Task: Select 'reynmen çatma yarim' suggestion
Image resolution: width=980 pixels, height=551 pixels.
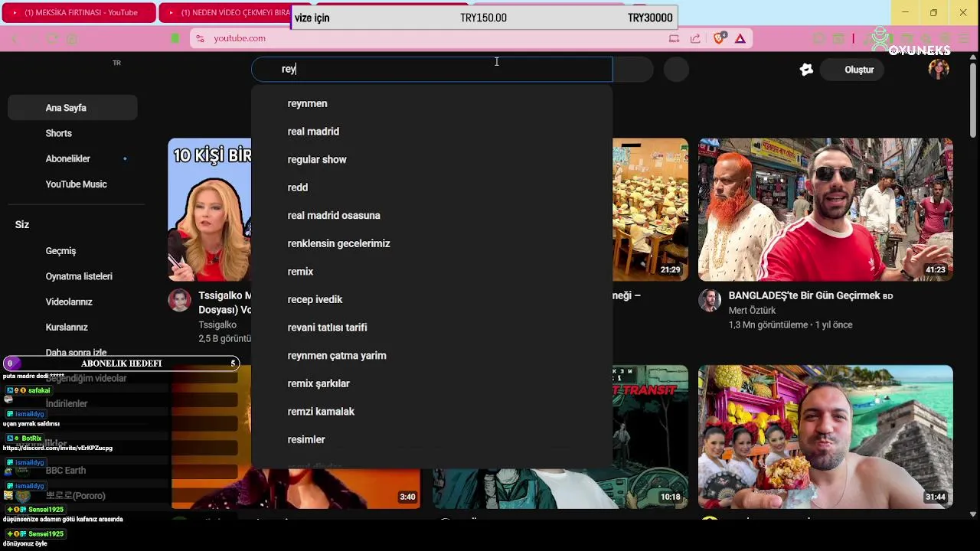Action: click(432, 356)
